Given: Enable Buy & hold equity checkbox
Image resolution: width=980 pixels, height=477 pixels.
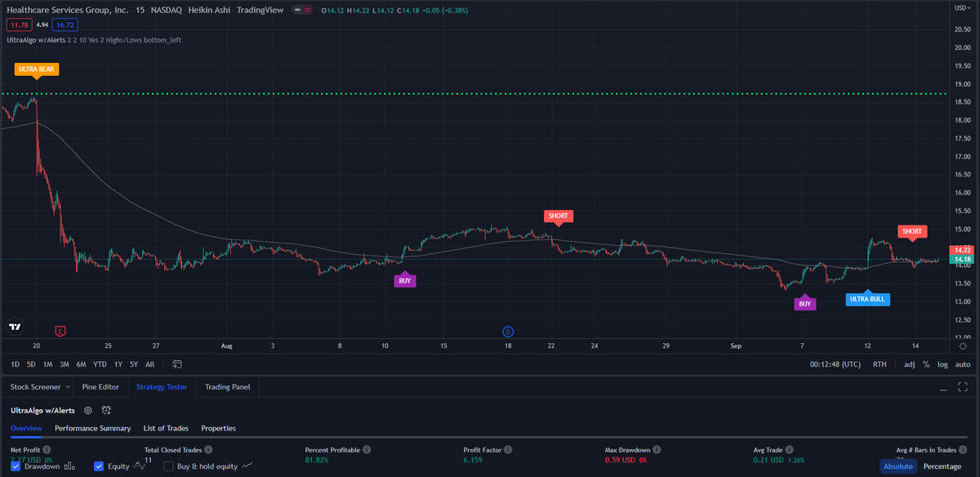Looking at the screenshot, I should pos(168,466).
